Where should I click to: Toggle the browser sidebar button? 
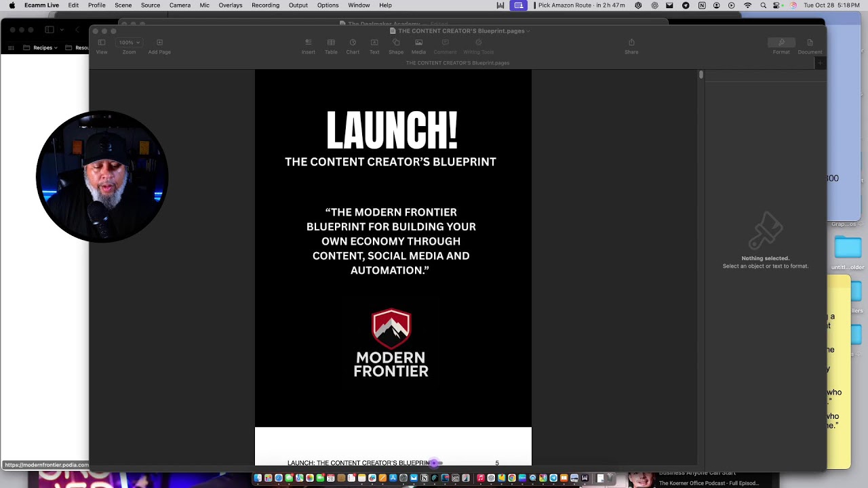(50, 30)
